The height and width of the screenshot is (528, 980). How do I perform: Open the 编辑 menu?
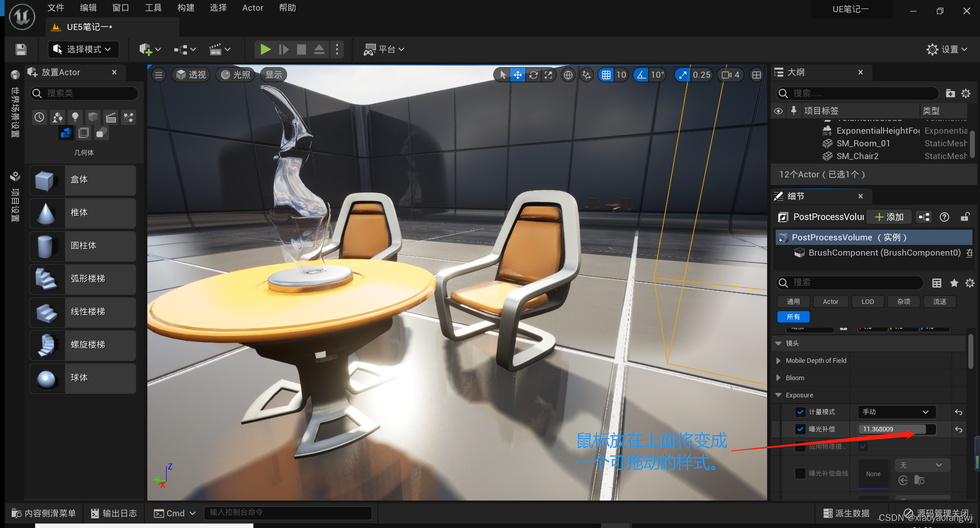coord(88,8)
